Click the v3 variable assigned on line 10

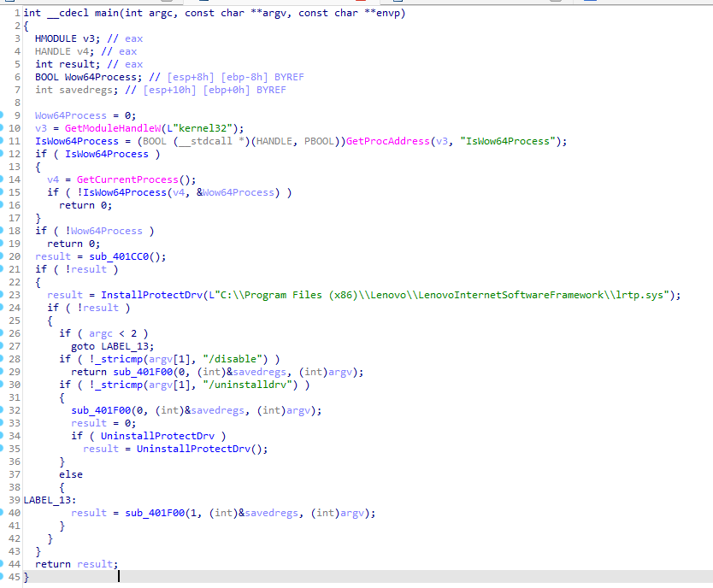tap(41, 128)
